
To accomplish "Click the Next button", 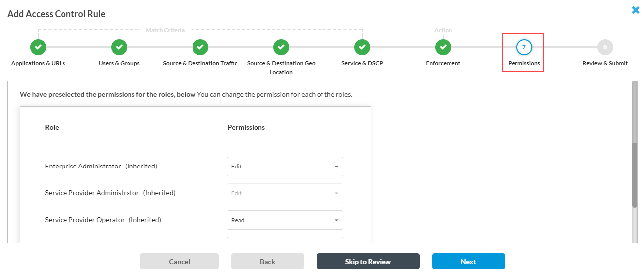I will [468, 262].
